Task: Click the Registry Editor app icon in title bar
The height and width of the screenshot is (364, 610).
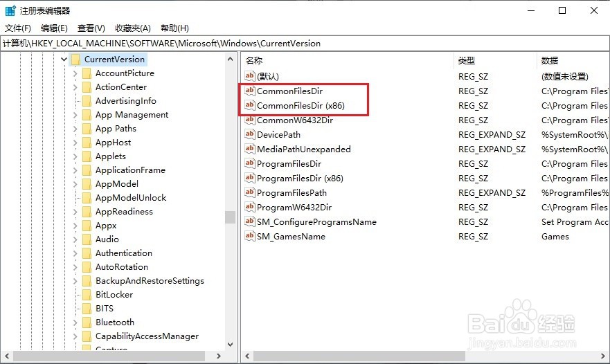Action: click(x=10, y=10)
